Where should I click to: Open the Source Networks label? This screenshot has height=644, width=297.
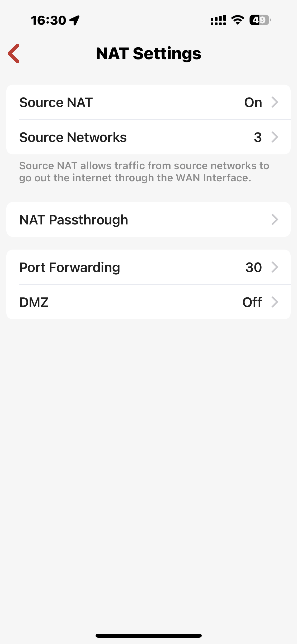pyautogui.click(x=73, y=137)
